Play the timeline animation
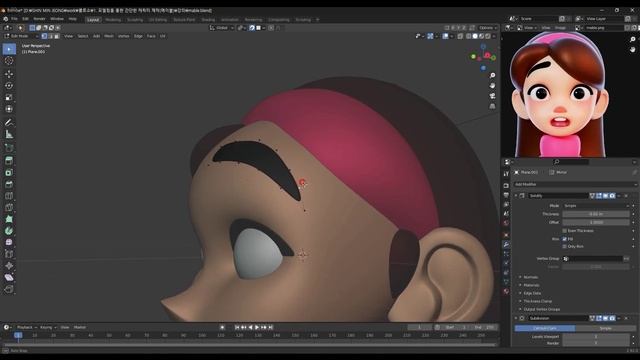 pyautogui.click(x=257, y=327)
